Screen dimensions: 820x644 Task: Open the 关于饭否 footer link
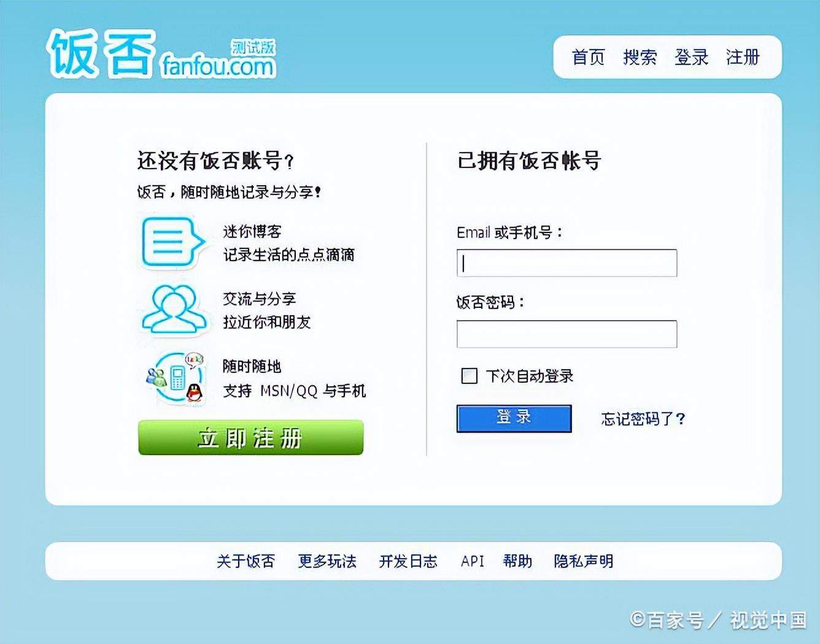pos(246,561)
